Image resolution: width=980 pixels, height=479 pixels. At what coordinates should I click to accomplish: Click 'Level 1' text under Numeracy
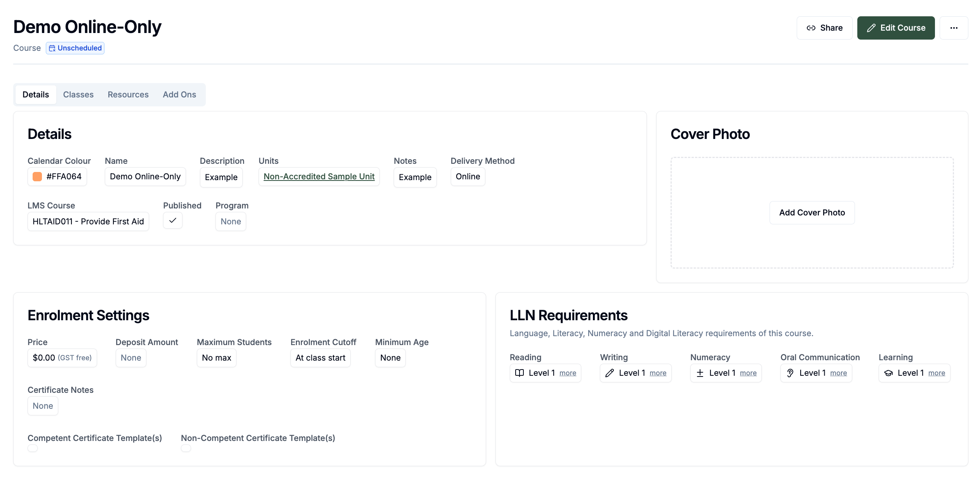[722, 373]
